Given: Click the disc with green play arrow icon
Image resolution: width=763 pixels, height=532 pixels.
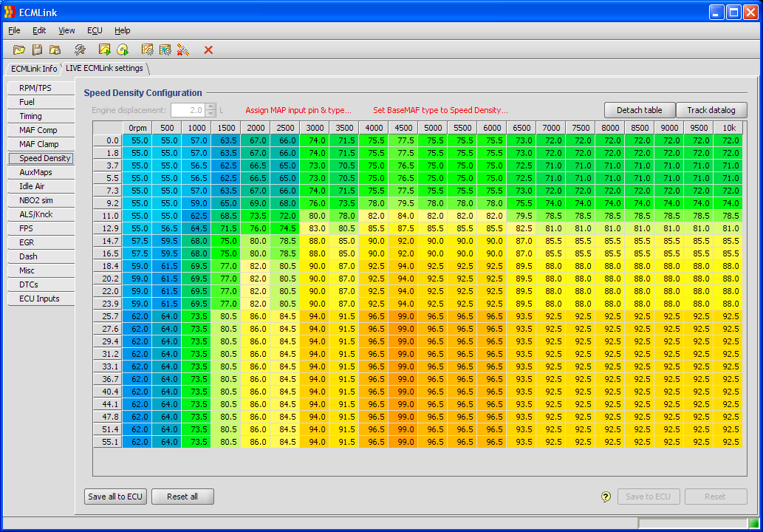Looking at the screenshot, I should [x=123, y=50].
